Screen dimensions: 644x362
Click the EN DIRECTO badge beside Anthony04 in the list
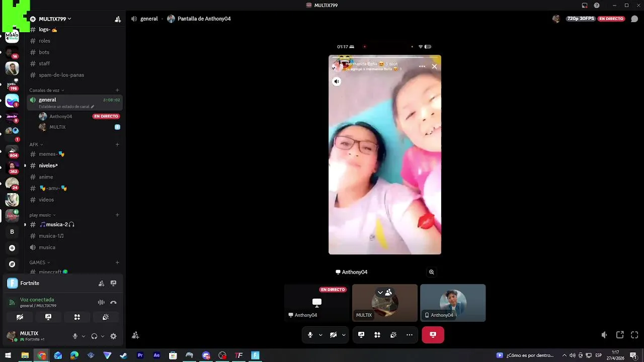tap(106, 116)
